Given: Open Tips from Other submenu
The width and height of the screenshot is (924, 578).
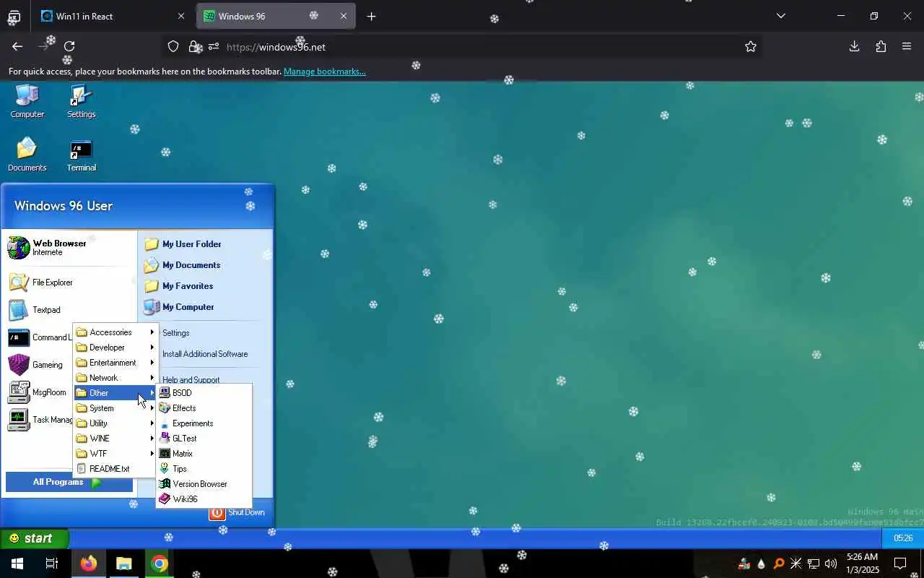Looking at the screenshot, I should coord(204,469).
